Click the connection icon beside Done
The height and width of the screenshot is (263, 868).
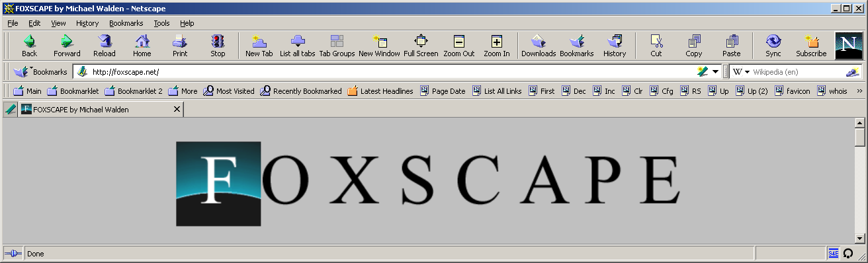[13, 254]
